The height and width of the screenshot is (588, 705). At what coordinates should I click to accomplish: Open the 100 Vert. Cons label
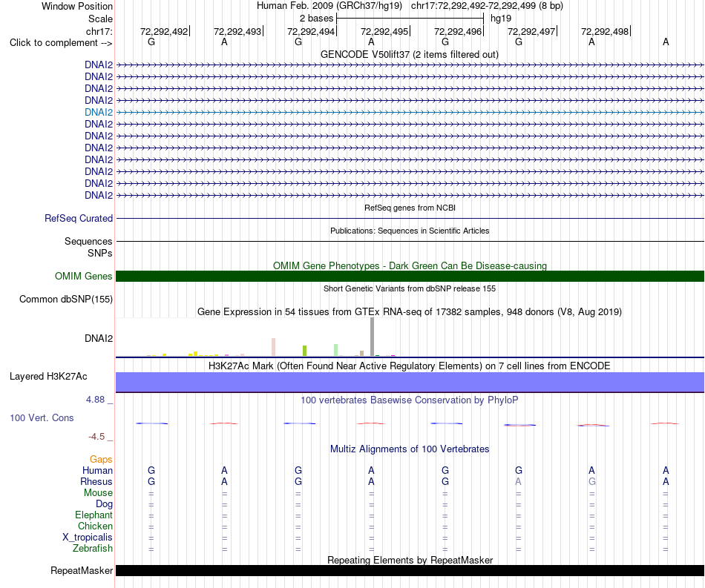tap(42, 417)
